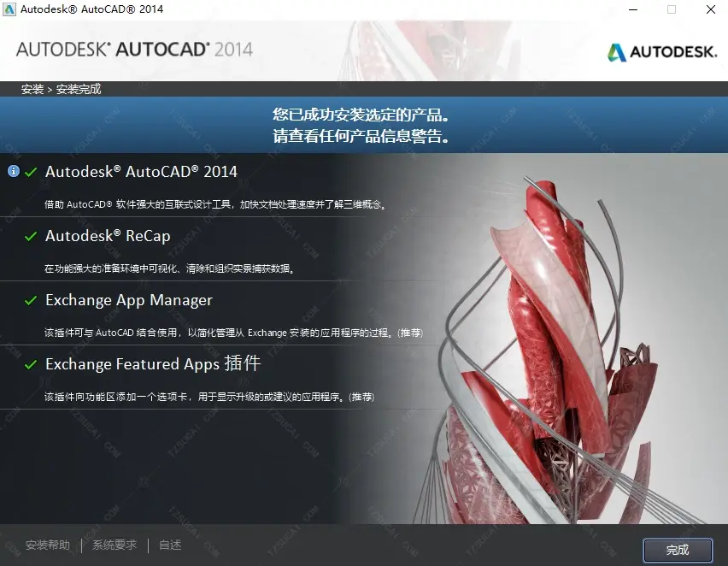728x566 pixels.
Task: Click the AutoCAD app icon in title bar
Action: 9,9
